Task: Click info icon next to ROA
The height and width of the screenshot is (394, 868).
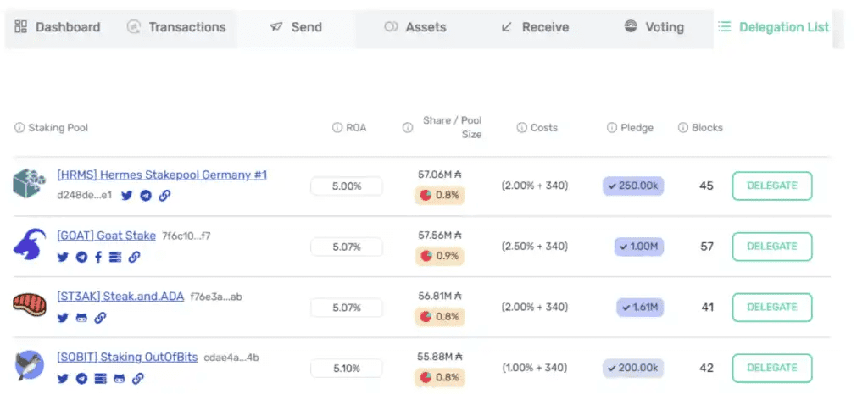Action: coord(337,128)
